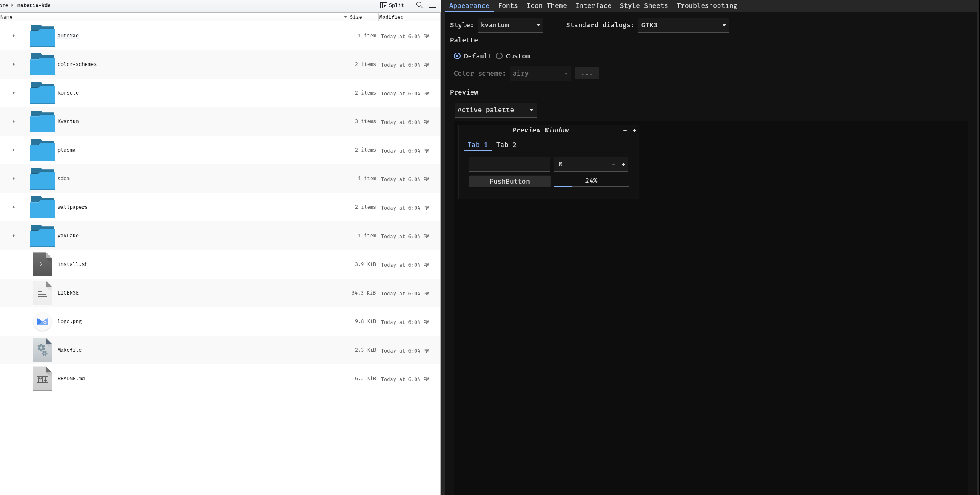Screen dimensions: 980x495
Task: Open the Active palette preview dropdown
Action: pyautogui.click(x=495, y=110)
